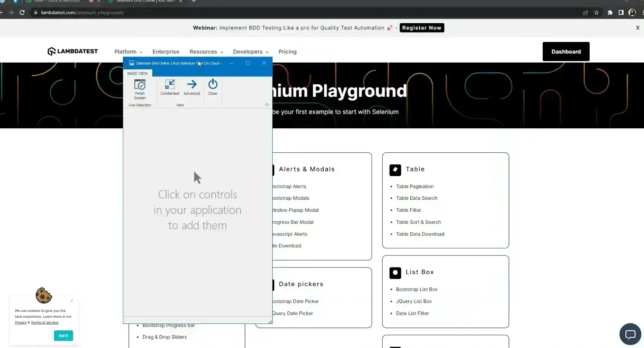Viewport: 644px width, 348px height.
Task: Click the LambdaTest logo
Action: 73,51
